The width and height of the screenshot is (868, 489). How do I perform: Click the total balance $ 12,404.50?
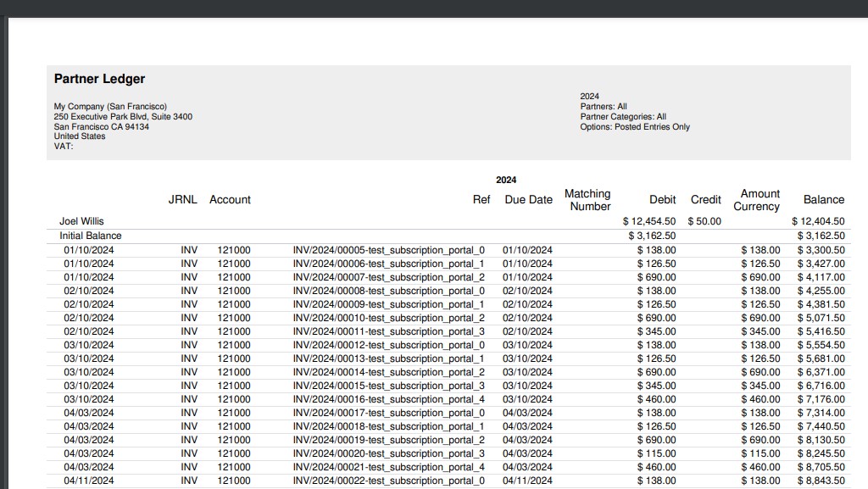tap(818, 221)
